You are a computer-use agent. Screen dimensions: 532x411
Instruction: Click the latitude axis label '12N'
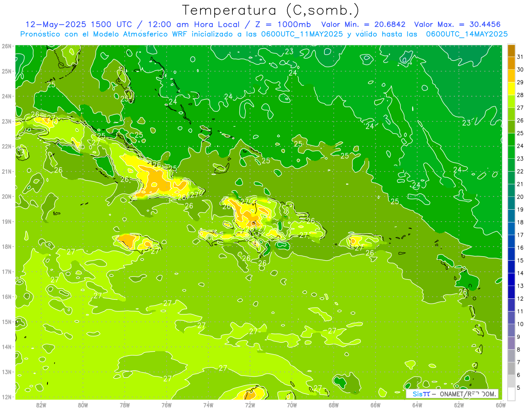[x=7, y=397]
